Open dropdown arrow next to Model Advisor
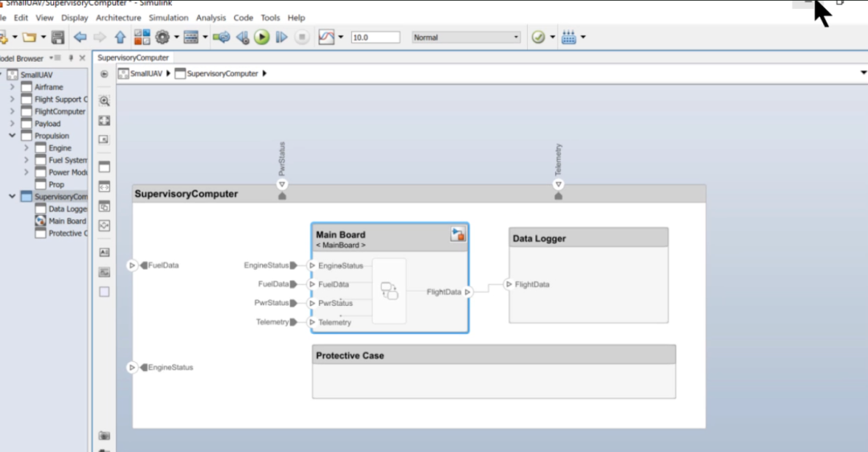Viewport: 868px width, 452px height. click(x=552, y=37)
